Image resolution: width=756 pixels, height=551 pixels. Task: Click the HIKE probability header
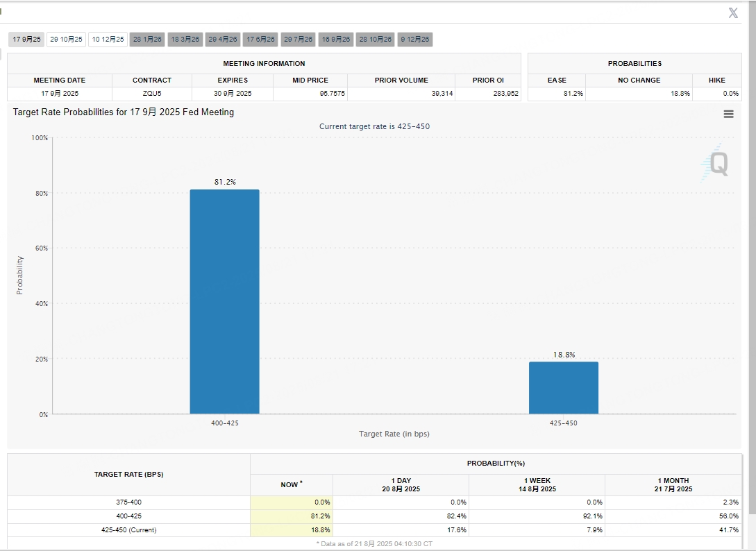(x=717, y=80)
